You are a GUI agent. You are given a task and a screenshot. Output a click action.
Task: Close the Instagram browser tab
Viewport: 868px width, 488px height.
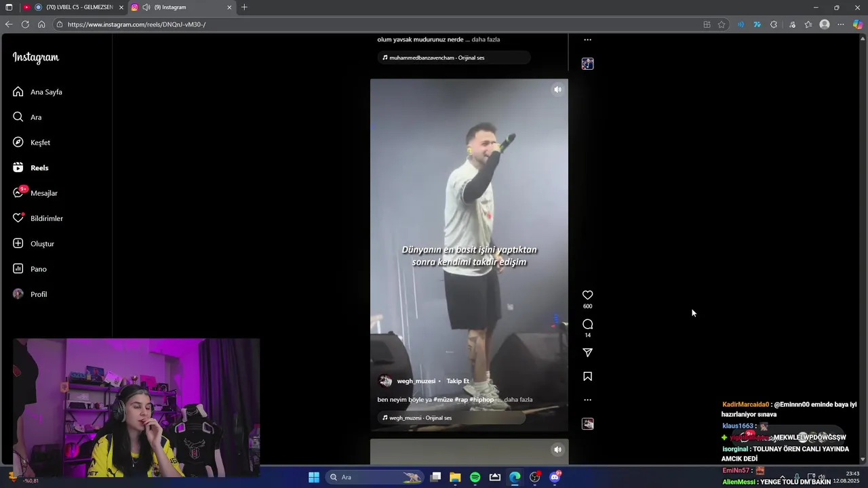pyautogui.click(x=229, y=7)
